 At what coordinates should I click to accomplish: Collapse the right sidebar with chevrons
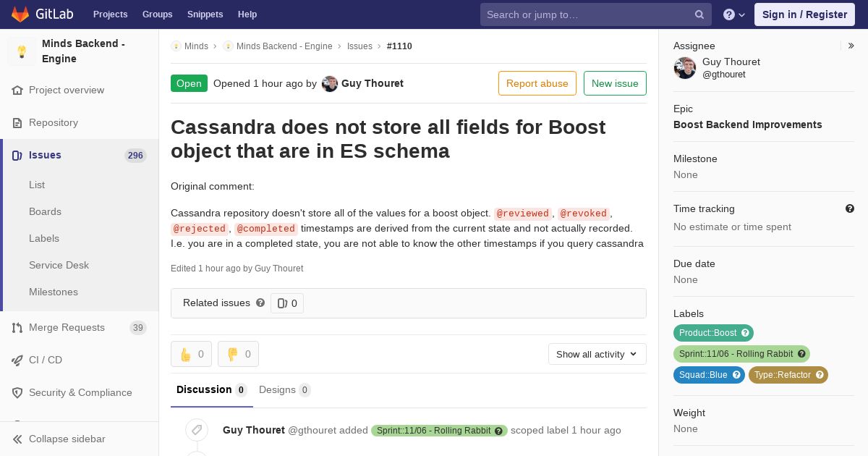point(851,46)
